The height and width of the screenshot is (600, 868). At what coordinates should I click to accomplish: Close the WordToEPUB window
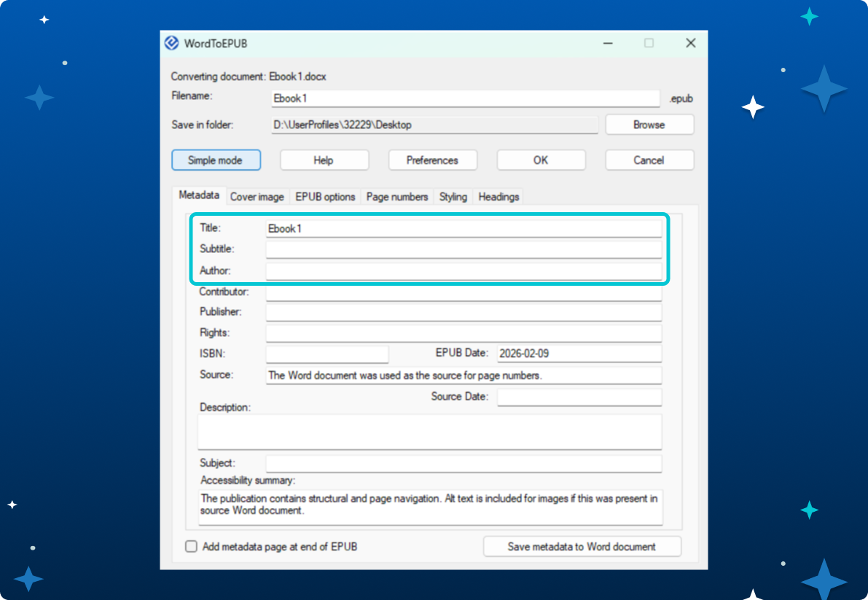(690, 44)
